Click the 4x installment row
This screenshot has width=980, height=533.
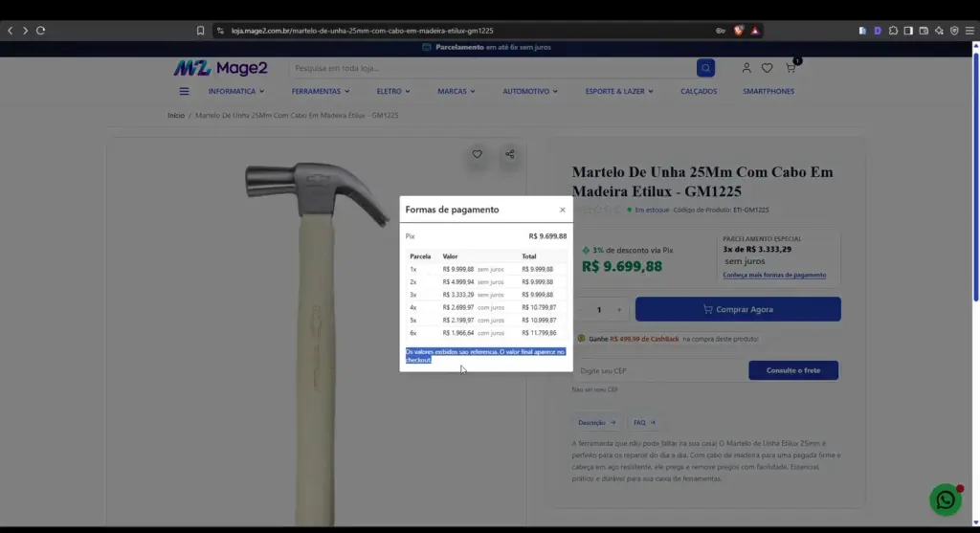(x=486, y=307)
